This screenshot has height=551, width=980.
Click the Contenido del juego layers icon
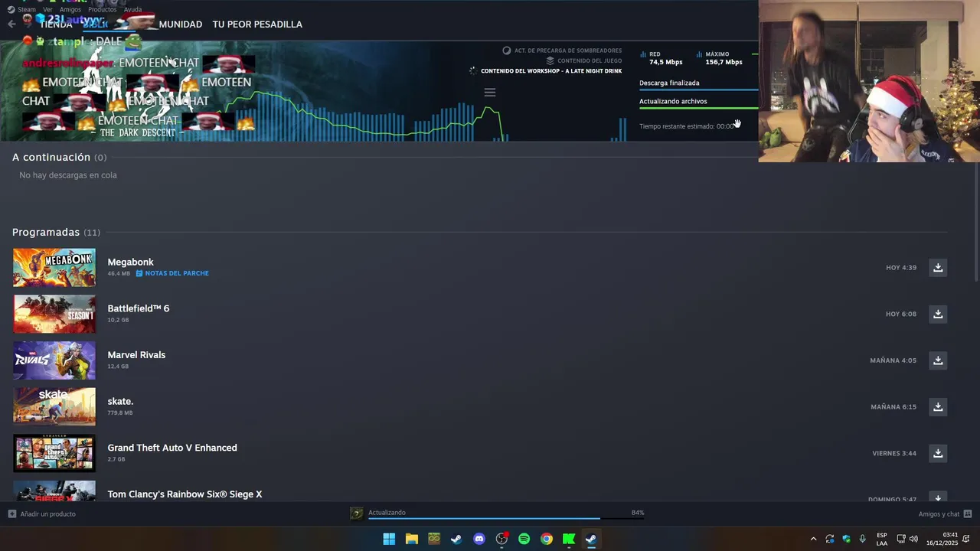point(550,60)
